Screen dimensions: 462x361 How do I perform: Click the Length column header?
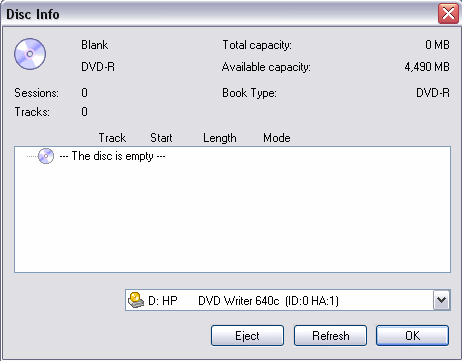coord(220,138)
